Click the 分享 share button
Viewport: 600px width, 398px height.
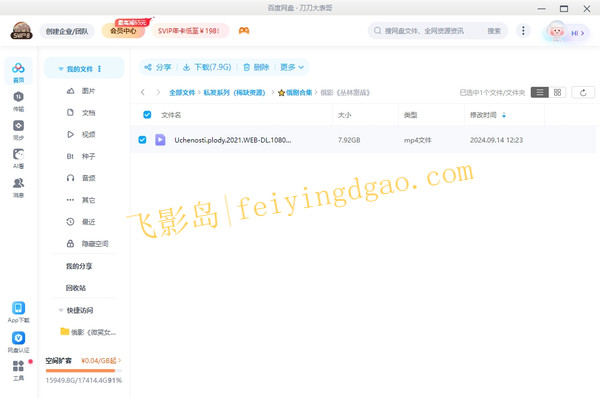pos(158,67)
